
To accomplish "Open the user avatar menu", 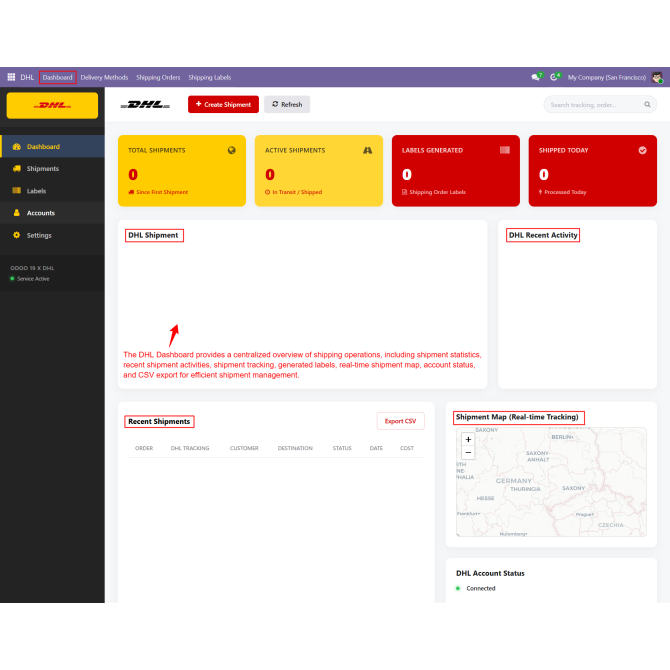I will point(657,77).
